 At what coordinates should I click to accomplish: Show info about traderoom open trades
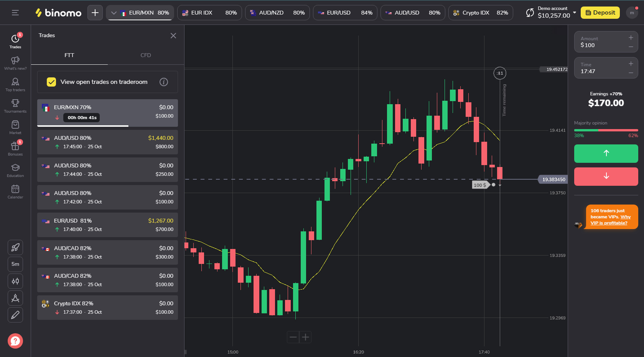pyautogui.click(x=164, y=82)
